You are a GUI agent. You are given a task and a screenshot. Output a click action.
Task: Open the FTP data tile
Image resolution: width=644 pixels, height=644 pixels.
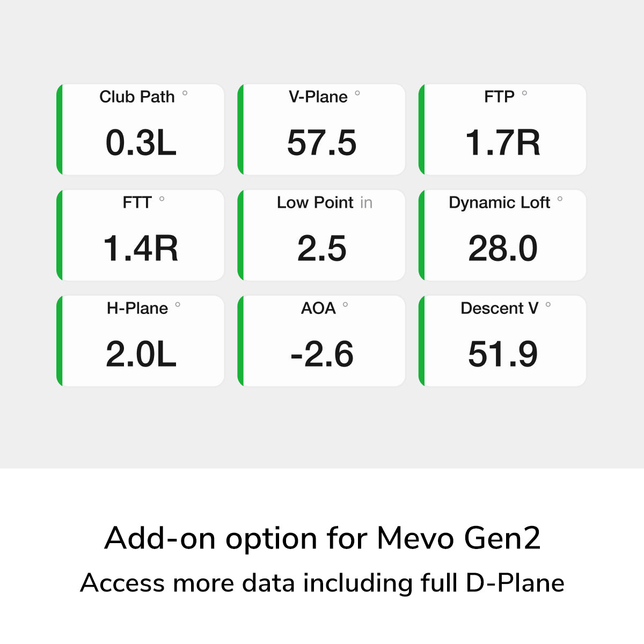(503, 129)
